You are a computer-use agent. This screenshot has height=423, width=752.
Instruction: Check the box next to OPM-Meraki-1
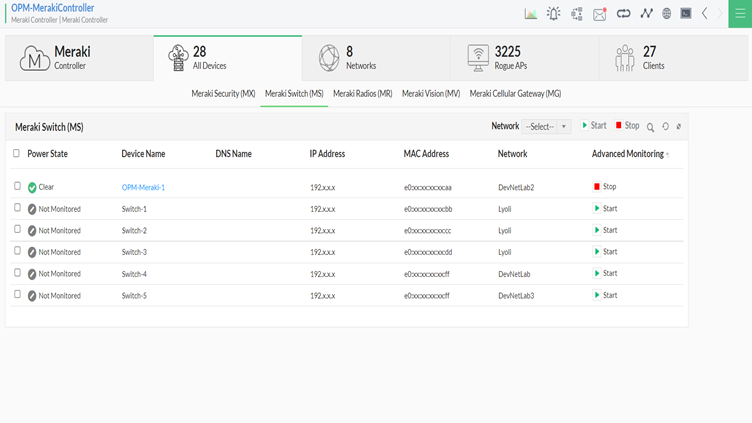point(17,186)
